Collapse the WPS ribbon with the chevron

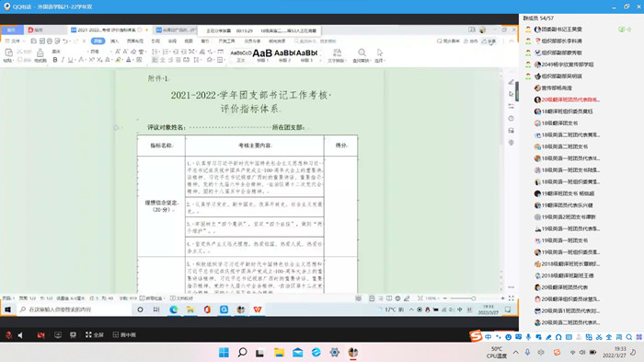click(512, 41)
